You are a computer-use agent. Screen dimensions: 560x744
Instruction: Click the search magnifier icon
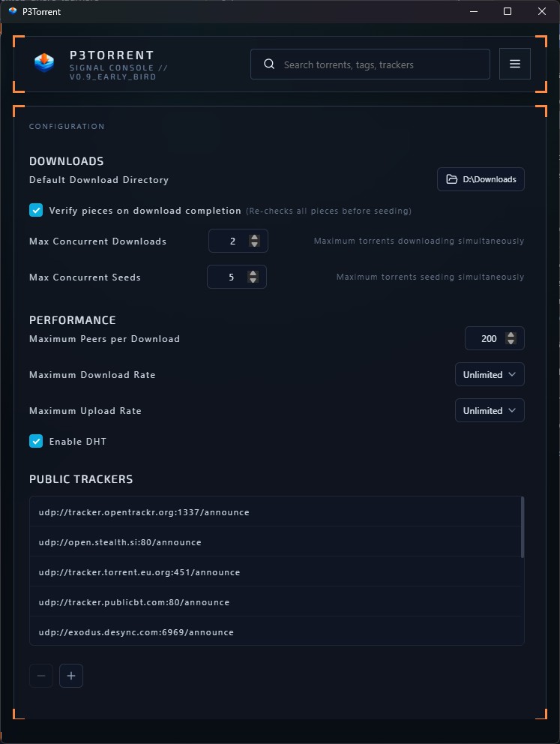(x=269, y=64)
